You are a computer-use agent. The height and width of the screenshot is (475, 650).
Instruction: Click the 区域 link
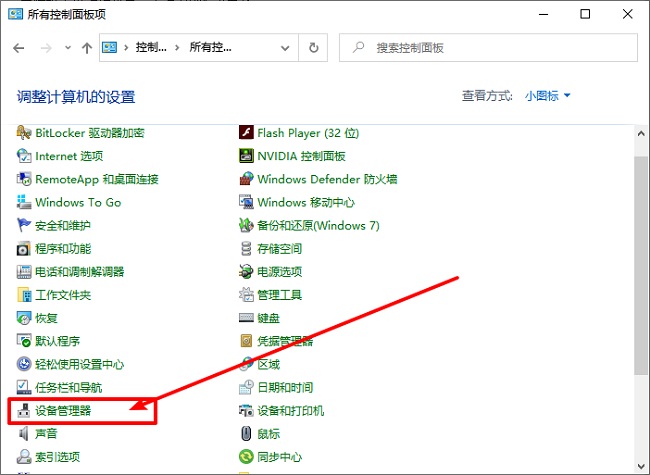[269, 364]
